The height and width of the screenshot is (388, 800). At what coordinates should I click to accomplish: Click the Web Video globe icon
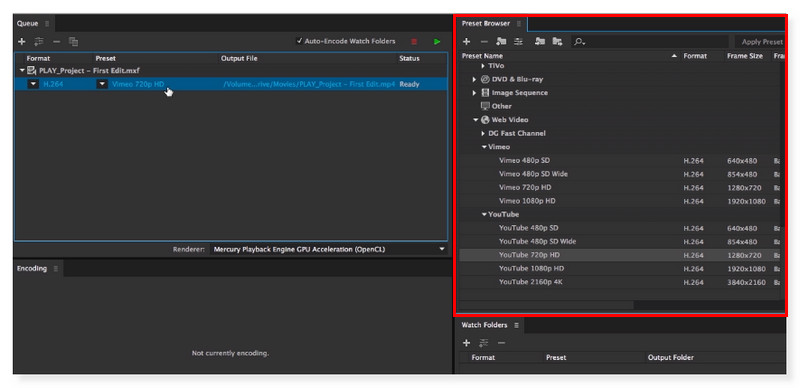pos(485,120)
